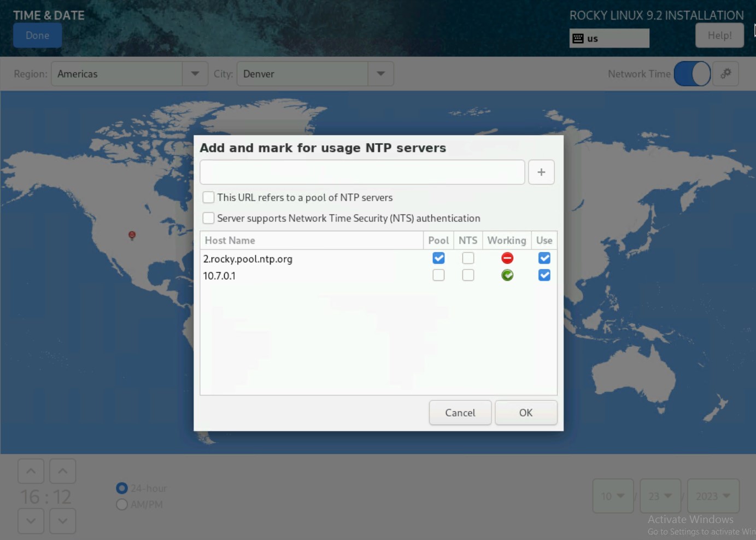Enable 'This URL refers to a pool' checkbox
The width and height of the screenshot is (756, 540).
[x=208, y=197]
